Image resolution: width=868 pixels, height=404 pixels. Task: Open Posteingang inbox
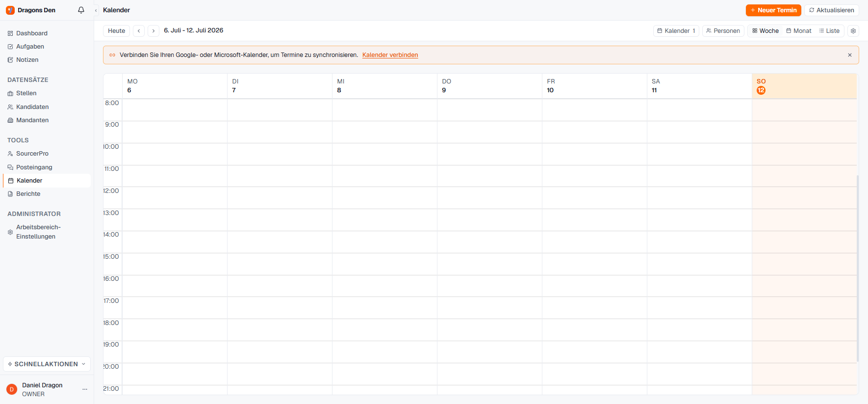click(47, 167)
